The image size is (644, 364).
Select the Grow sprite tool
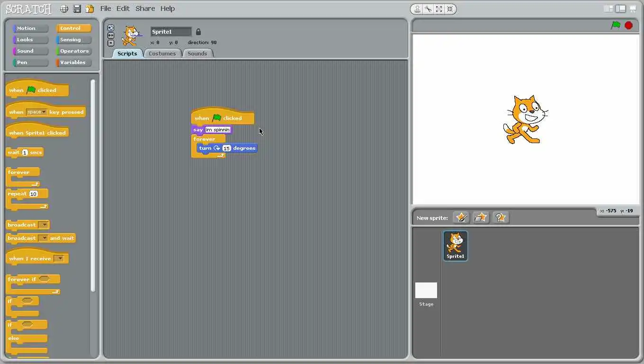point(439,9)
